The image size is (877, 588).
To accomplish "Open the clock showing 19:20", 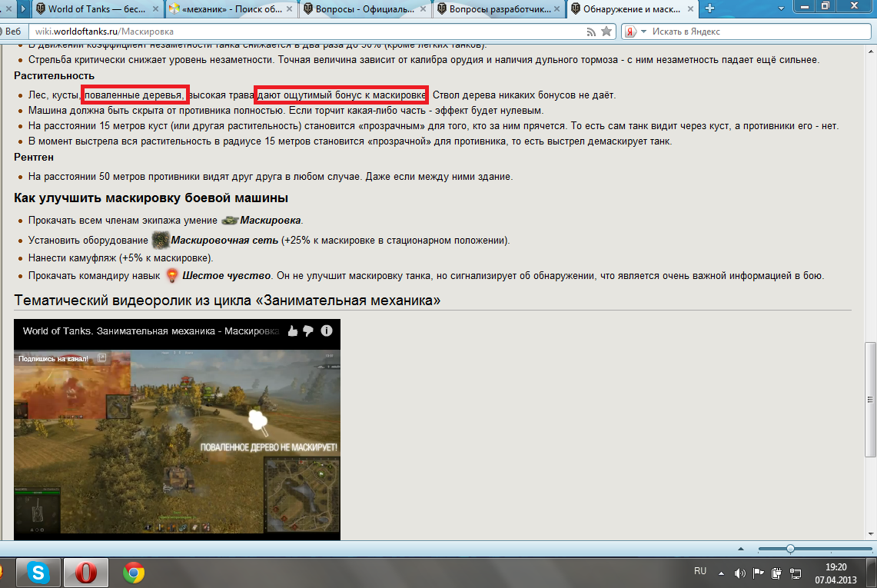I will 835,567.
